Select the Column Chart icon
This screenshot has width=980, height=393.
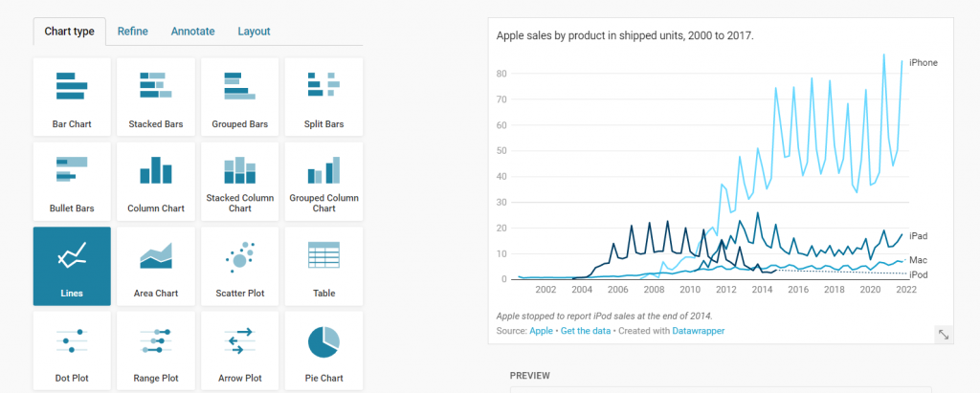click(x=156, y=181)
